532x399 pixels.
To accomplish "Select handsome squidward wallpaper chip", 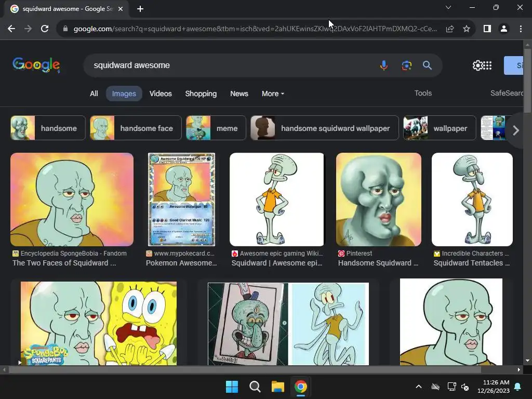I will [x=324, y=128].
